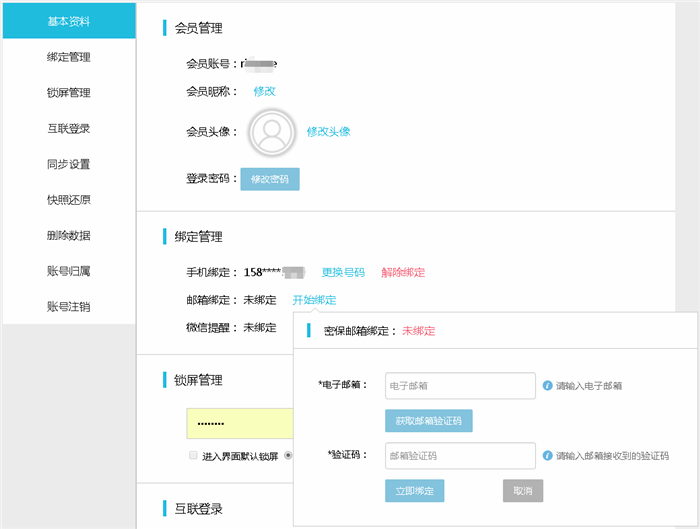The height and width of the screenshot is (529, 700).
Task: Open 互联登录 sidebar item
Action: click(x=69, y=129)
